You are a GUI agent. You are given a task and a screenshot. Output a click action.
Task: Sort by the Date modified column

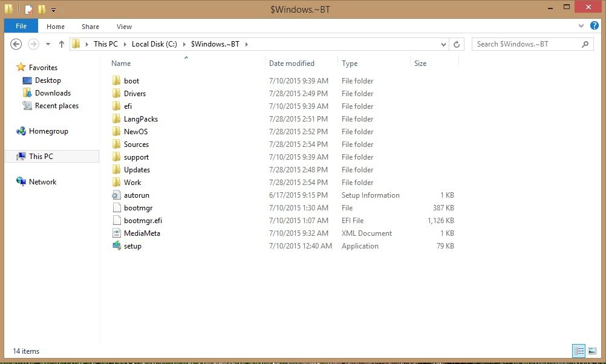coord(292,63)
